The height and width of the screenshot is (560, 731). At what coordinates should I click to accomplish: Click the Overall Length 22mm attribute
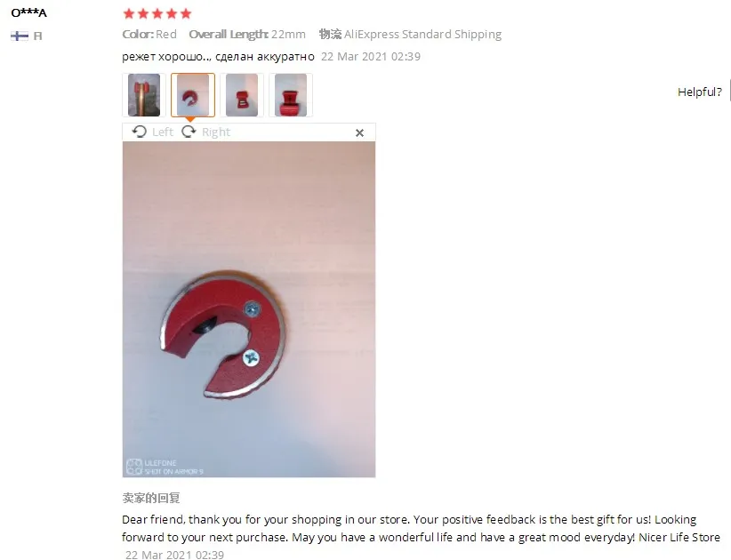247,34
